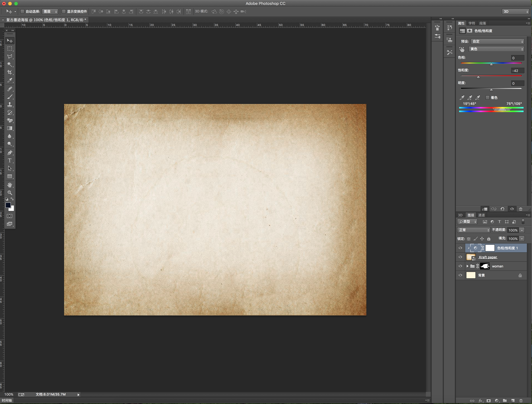Viewport: 532px width, 404px height.
Task: Hide the Kraft paper layer
Action: coord(460,257)
